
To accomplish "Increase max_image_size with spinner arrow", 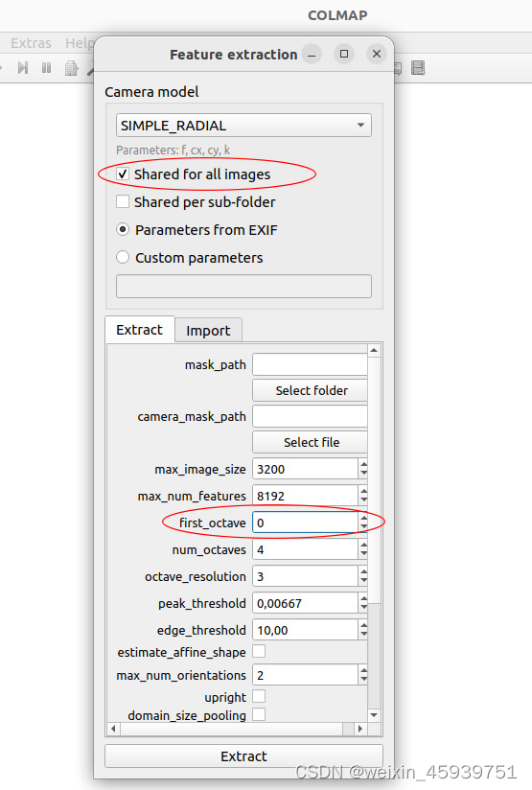I will pos(363,464).
